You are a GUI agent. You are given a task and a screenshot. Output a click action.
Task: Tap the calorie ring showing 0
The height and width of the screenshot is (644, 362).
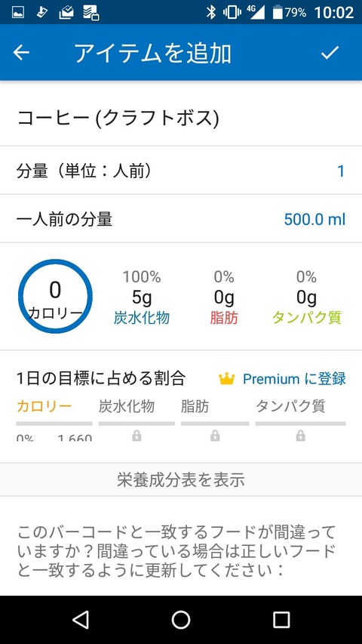click(x=55, y=296)
